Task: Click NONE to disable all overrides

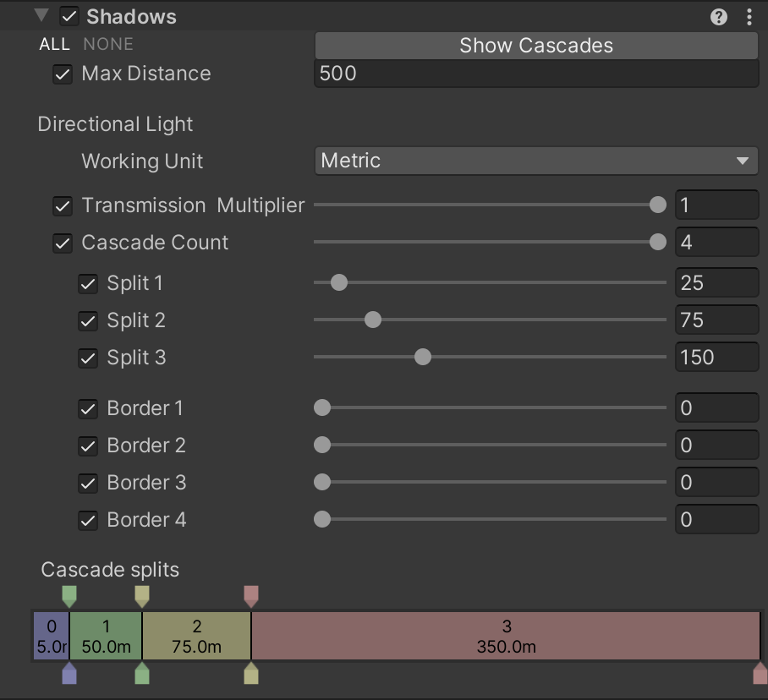Action: (x=108, y=44)
